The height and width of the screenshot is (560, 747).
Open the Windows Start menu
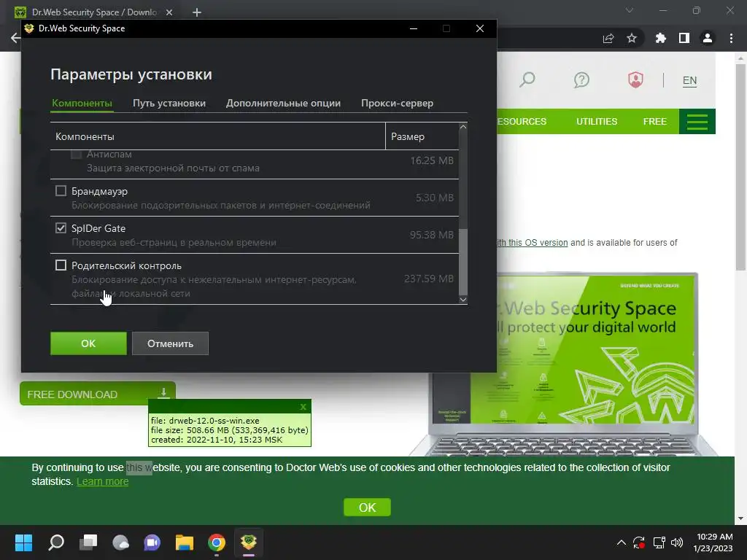click(x=24, y=542)
